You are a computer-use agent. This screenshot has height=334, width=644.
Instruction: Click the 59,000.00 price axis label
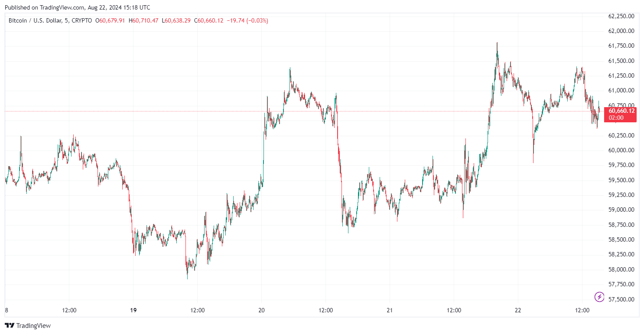coord(621,210)
